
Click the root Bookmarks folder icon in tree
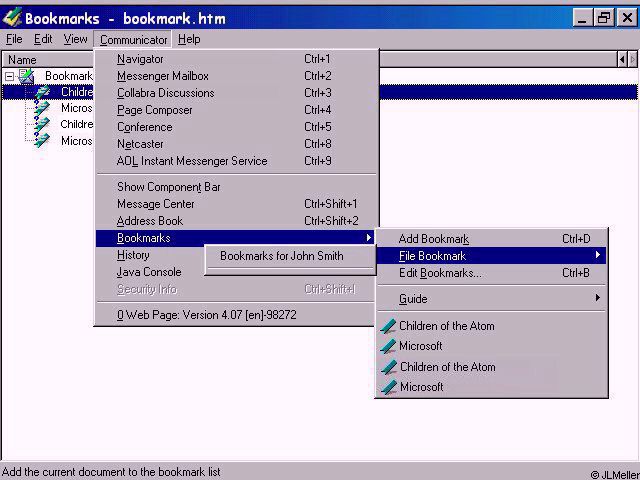(x=27, y=76)
